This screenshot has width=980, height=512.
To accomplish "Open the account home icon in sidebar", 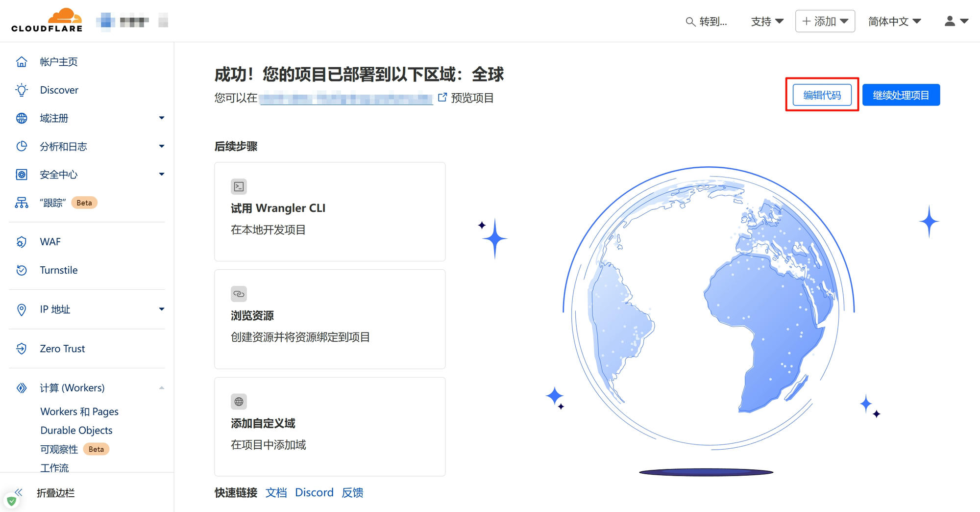I will [22, 62].
